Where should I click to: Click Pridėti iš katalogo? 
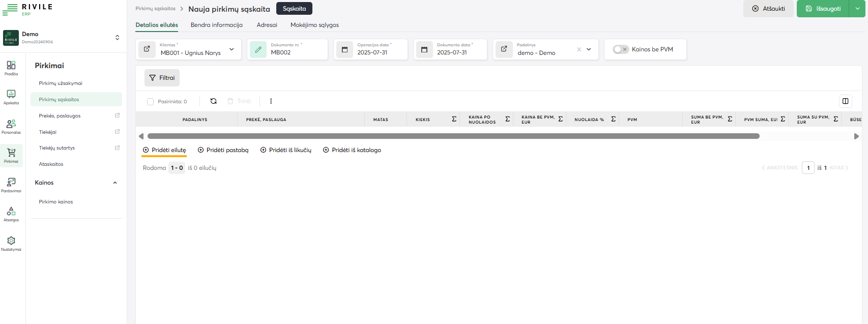point(352,150)
